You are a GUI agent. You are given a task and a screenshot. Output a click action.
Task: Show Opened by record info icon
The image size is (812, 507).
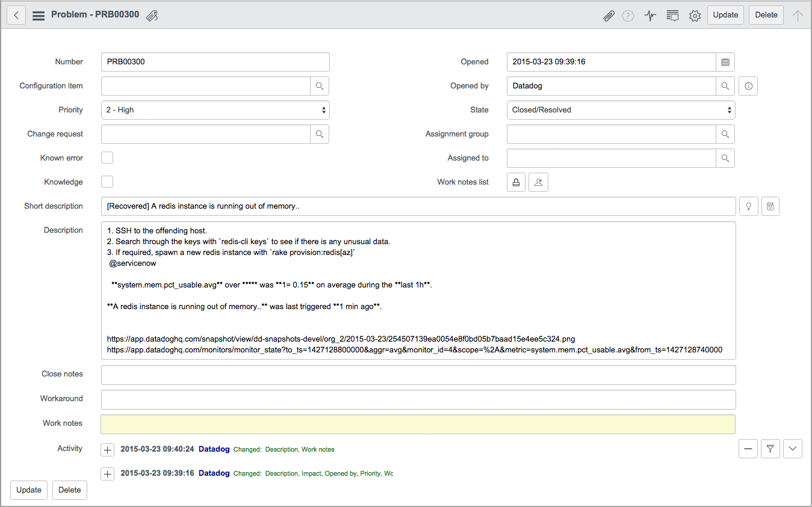click(748, 86)
